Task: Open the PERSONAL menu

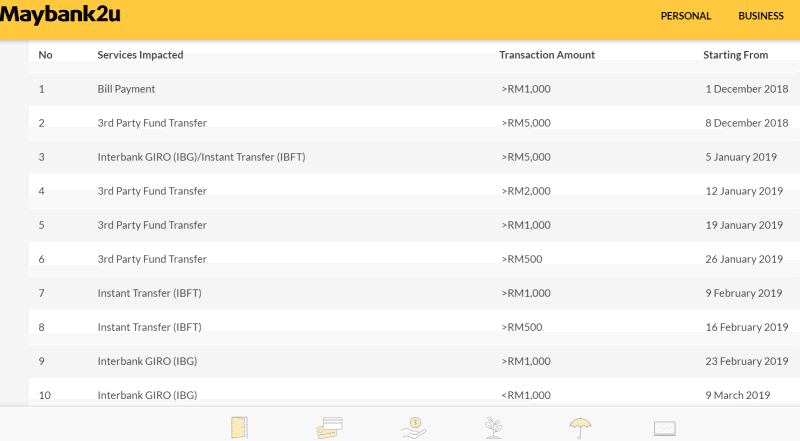Action: pos(685,16)
